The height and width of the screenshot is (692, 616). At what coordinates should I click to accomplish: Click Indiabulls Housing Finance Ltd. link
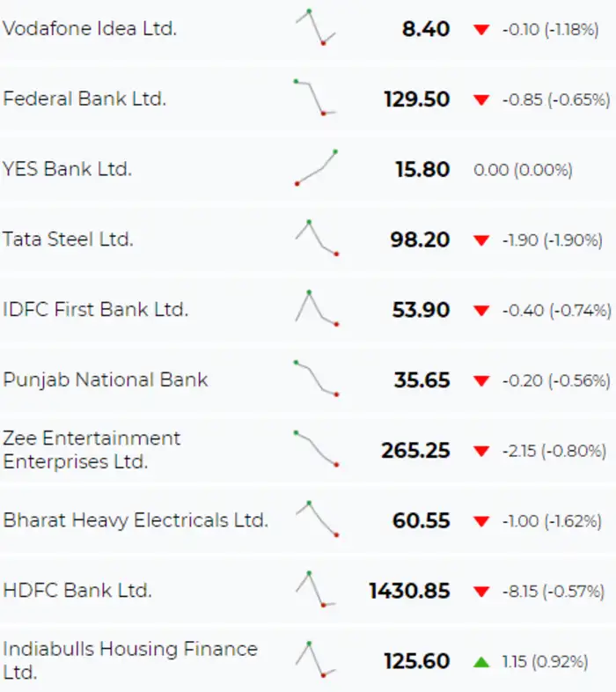(130, 660)
